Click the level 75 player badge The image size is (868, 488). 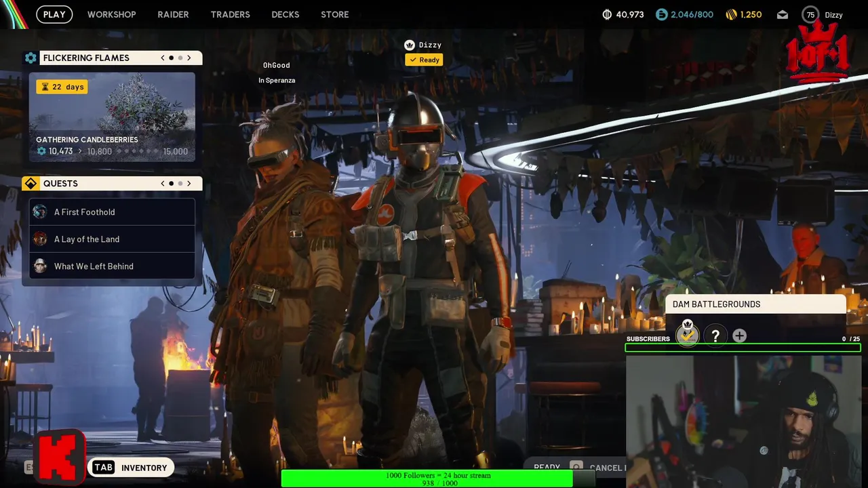(x=810, y=14)
